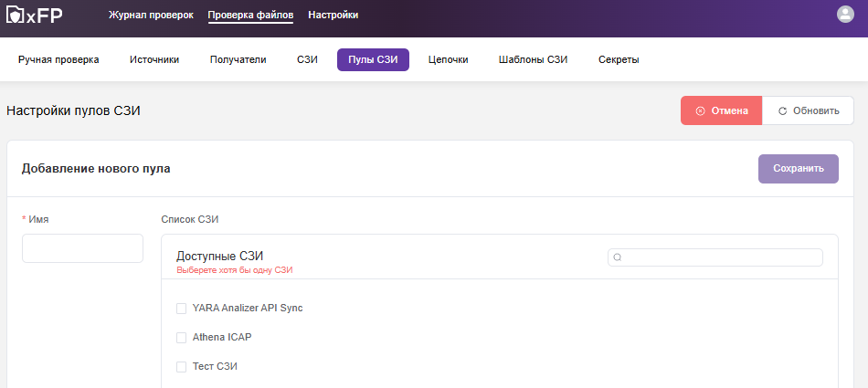Enable the Athena ICAP checkbox
This screenshot has width=868, height=388.
point(181,338)
